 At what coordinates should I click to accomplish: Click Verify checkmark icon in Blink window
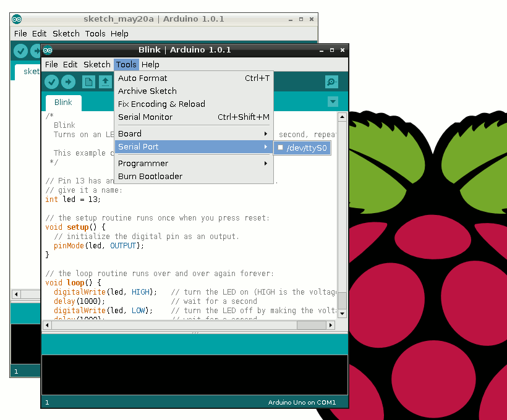[x=51, y=82]
